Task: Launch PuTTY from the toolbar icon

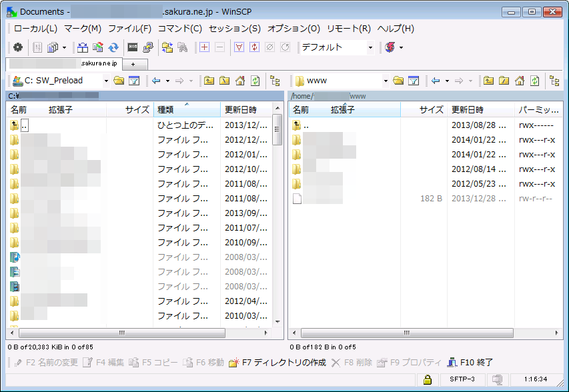Action: 148,47
